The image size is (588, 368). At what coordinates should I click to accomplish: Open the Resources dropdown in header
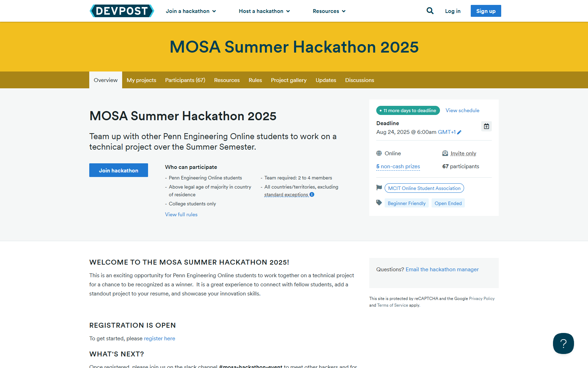tap(329, 11)
